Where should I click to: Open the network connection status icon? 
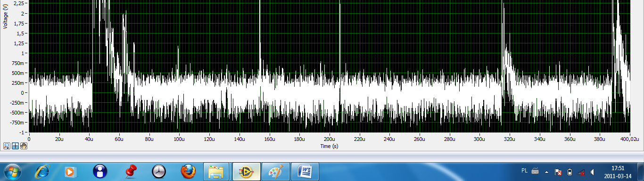point(581,172)
